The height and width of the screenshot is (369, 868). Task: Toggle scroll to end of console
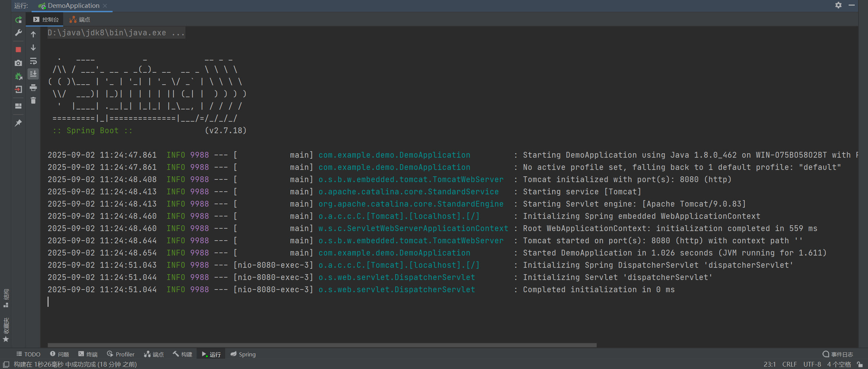[x=33, y=74]
